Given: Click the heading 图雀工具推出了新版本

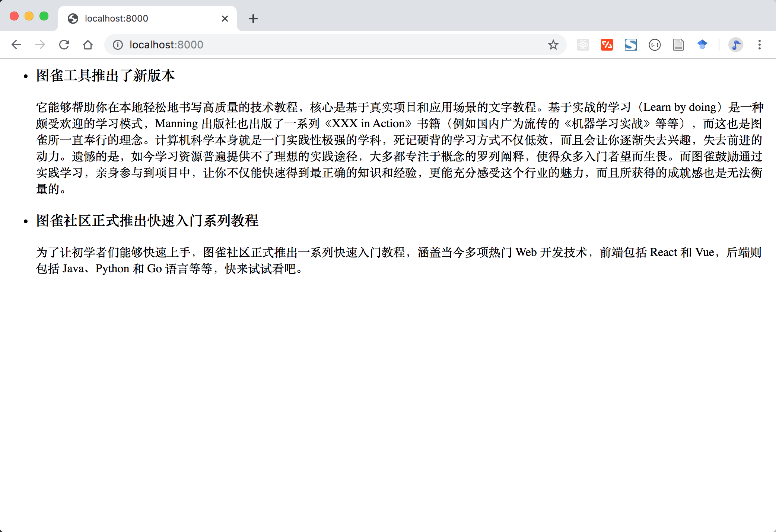Looking at the screenshot, I should 105,76.
